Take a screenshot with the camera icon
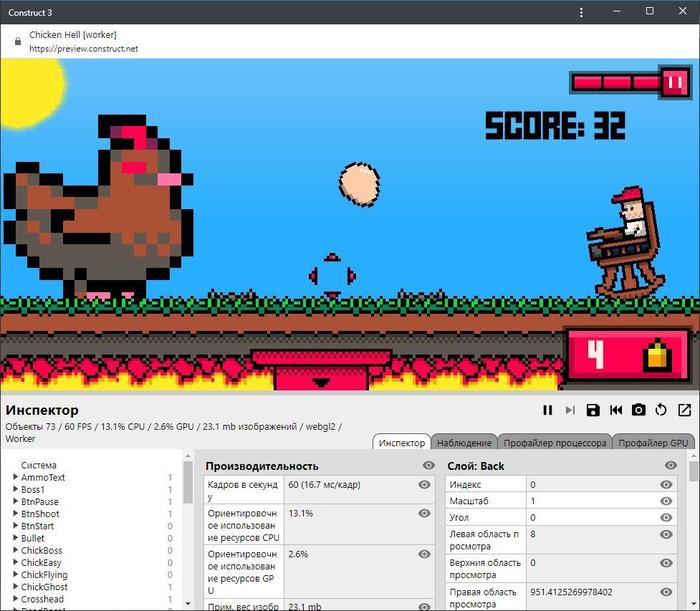This screenshot has width=700, height=611. [639, 410]
